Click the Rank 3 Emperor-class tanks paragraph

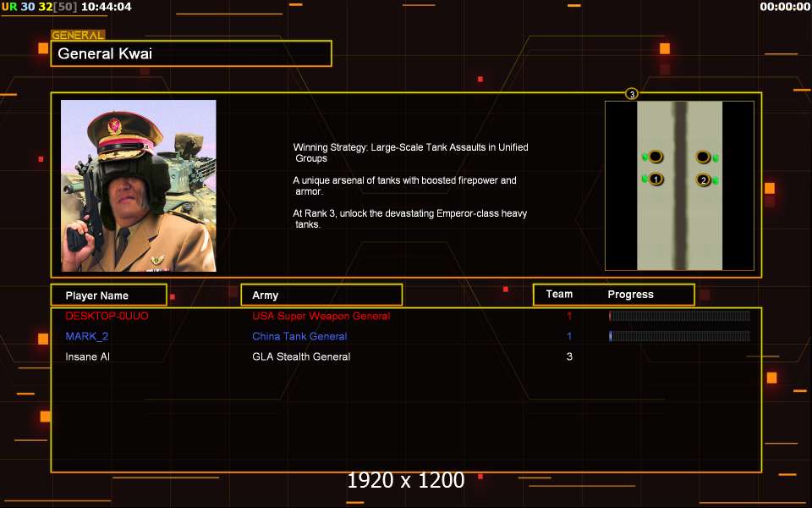[x=409, y=218]
